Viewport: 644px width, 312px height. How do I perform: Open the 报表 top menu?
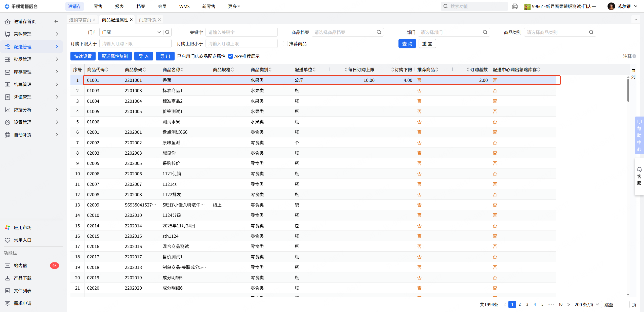click(119, 6)
